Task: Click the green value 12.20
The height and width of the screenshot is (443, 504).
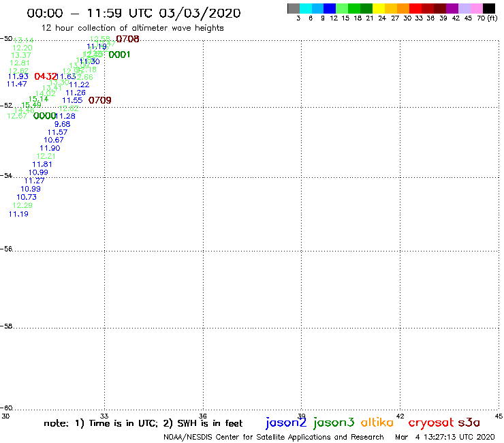Action: point(22,48)
